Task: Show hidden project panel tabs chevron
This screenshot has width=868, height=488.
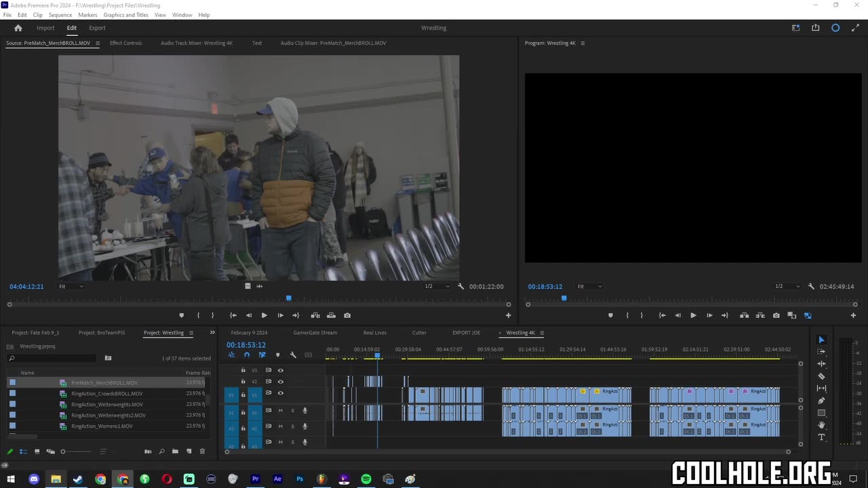Action: click(212, 333)
